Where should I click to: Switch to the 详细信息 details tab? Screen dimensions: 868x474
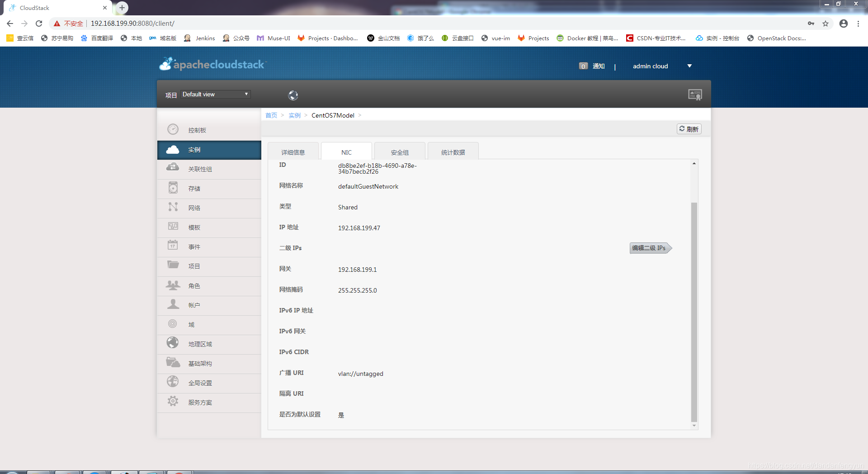[293, 152]
